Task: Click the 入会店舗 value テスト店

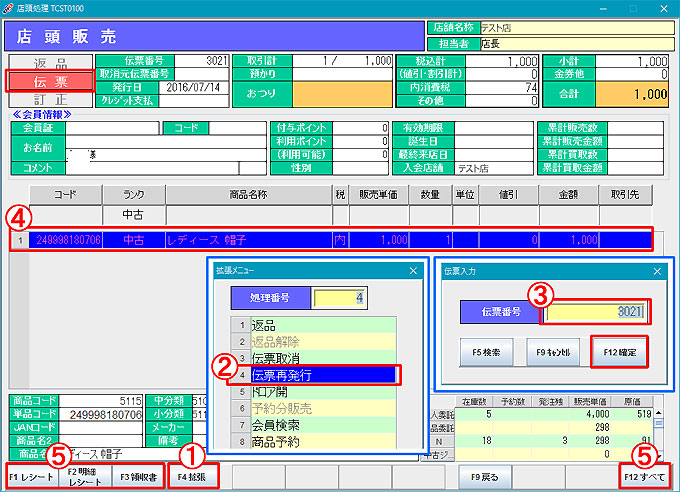Action: click(494, 168)
